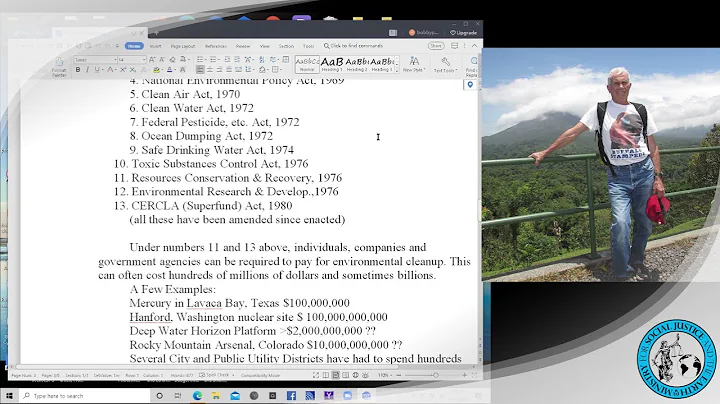Open the paragraph shading fill tool
The height and width of the screenshot is (404, 720).
coord(262,70)
